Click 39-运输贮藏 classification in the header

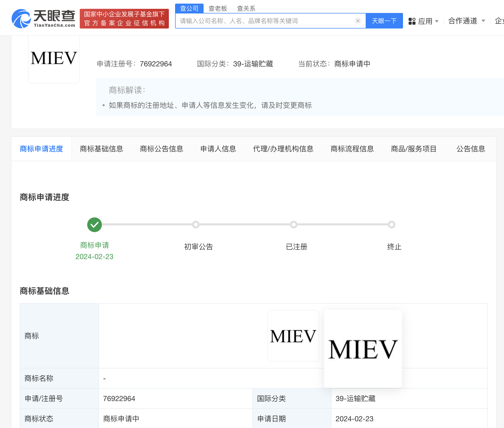point(253,64)
